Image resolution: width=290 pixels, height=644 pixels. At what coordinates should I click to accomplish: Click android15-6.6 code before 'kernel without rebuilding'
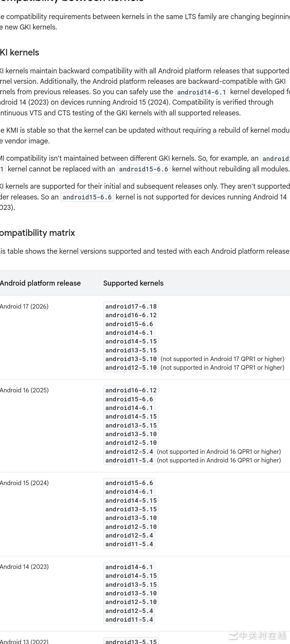144,169
